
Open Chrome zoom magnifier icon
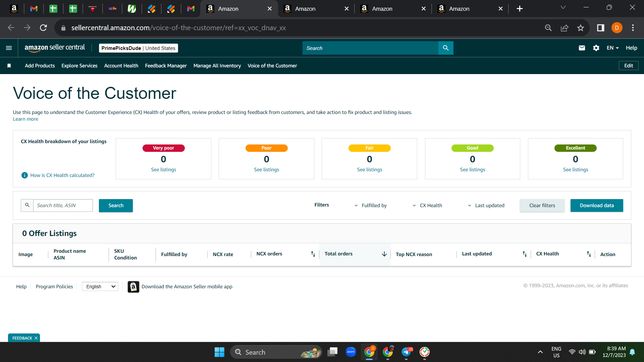point(548,28)
